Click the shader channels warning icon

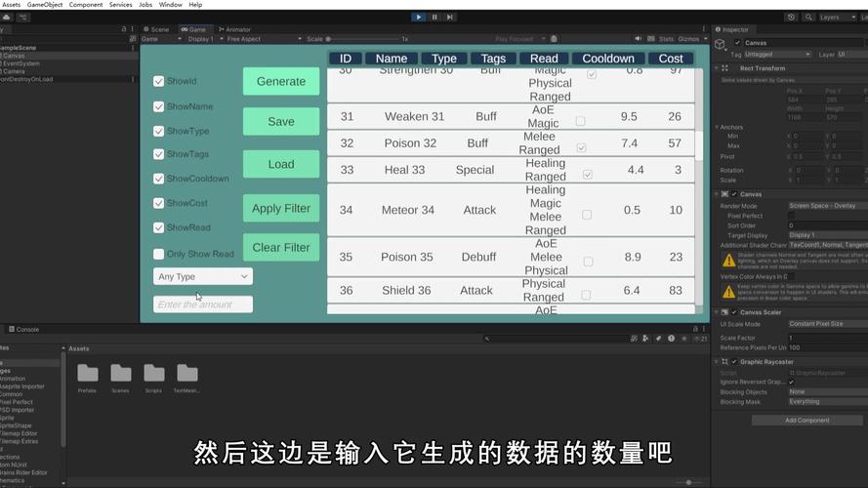coord(728,260)
